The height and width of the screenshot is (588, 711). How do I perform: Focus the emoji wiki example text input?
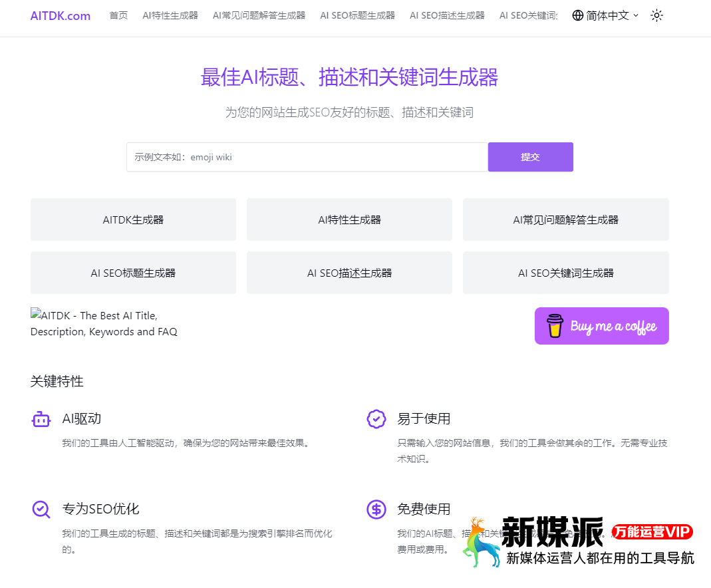pos(307,157)
